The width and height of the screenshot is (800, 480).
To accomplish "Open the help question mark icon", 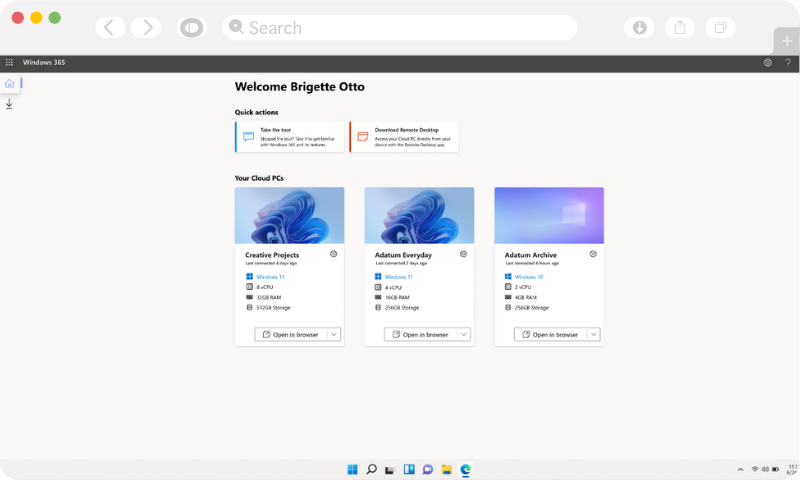I will (x=788, y=62).
